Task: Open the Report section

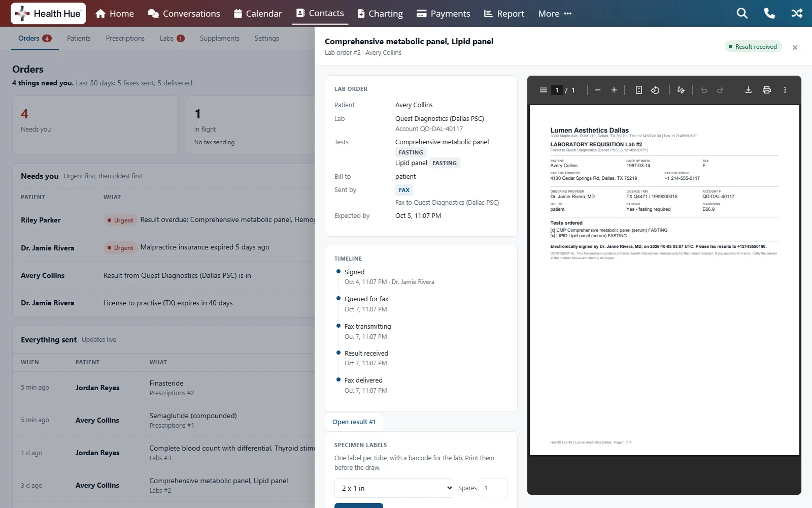Action: click(x=504, y=14)
